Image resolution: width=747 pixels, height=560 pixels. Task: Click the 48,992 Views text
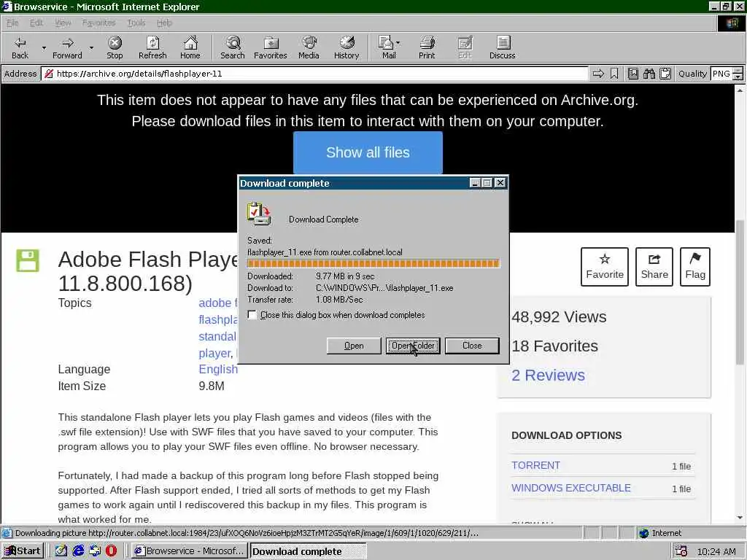(559, 317)
